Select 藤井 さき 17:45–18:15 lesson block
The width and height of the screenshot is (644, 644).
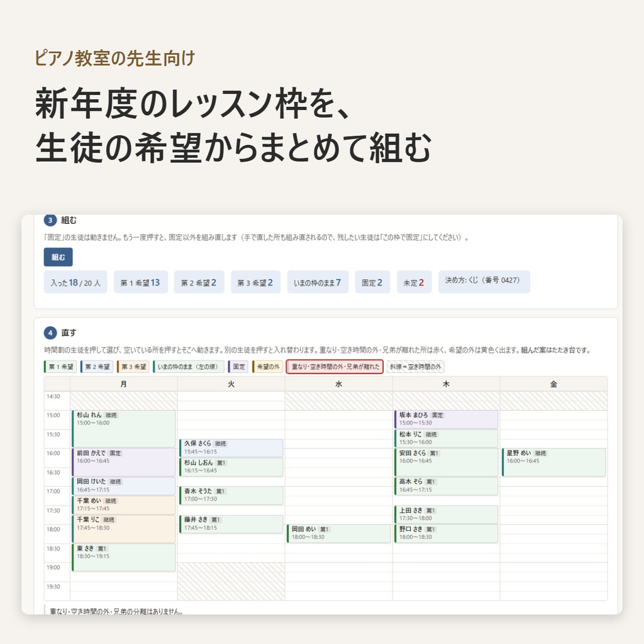[231, 524]
